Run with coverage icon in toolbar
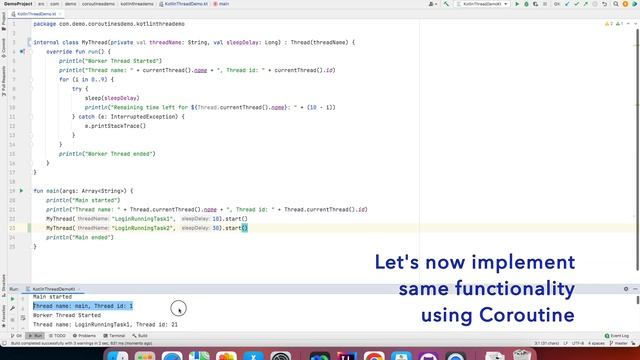Image resolution: width=640 pixels, height=360 pixels. [535, 4]
